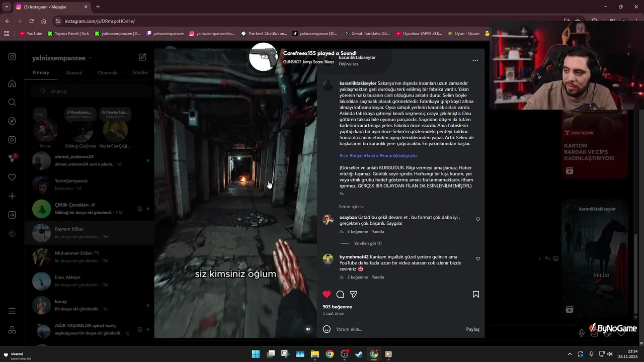
Task: Click 'Yorum ekle...' comment field
Action: click(x=398, y=329)
